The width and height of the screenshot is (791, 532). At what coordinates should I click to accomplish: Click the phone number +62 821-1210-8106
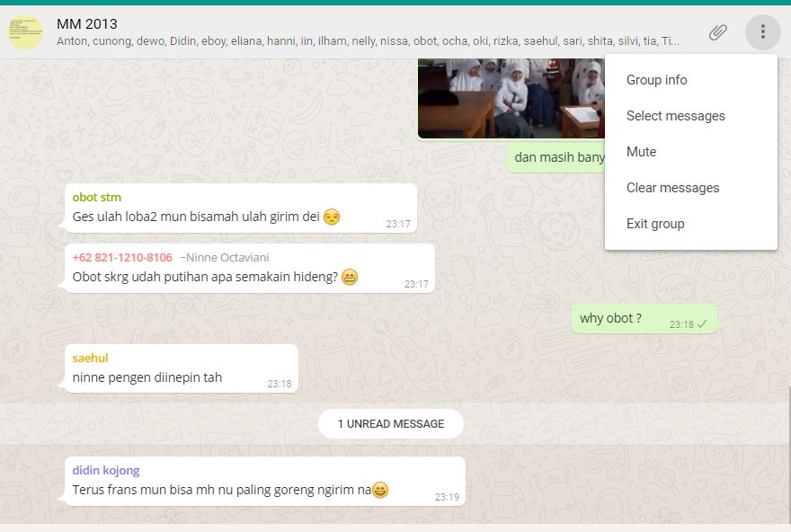pyautogui.click(x=122, y=258)
